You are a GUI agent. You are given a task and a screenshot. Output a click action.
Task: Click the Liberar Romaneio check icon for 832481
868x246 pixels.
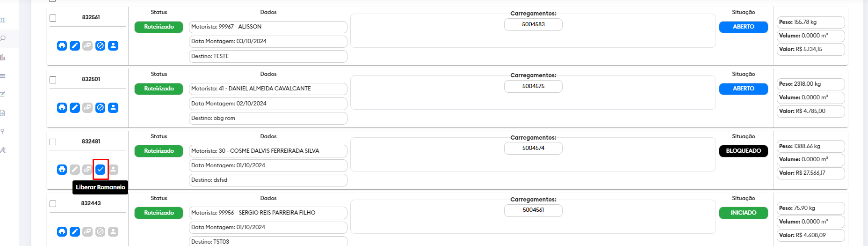click(x=100, y=169)
